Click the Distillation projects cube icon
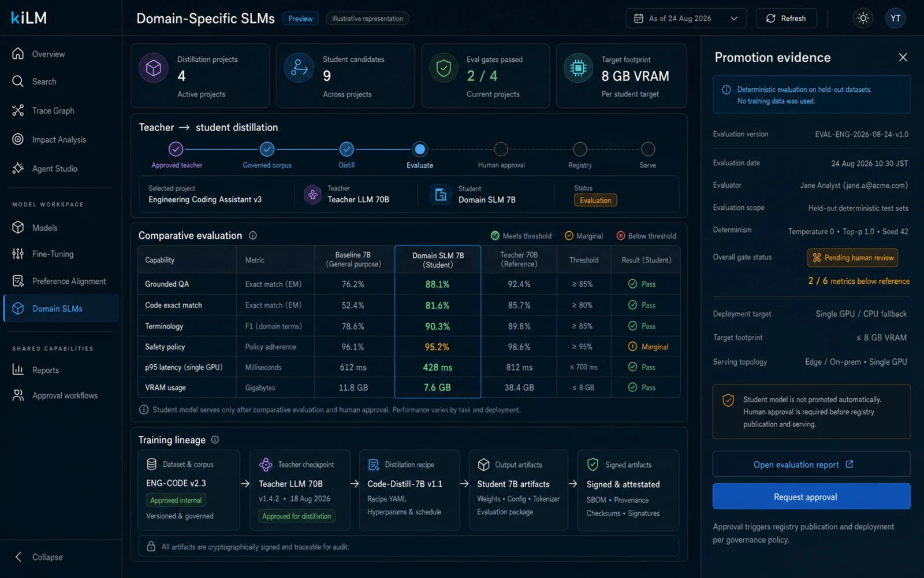924x578 pixels. click(154, 68)
